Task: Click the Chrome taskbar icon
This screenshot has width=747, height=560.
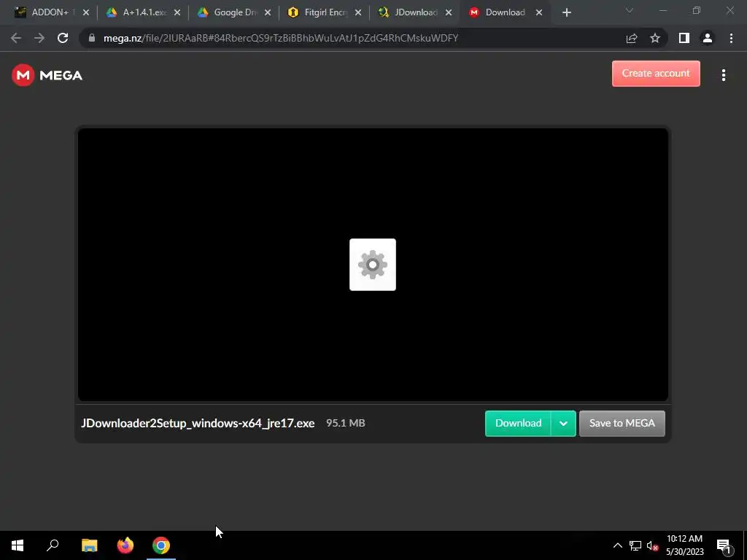Action: tap(161, 545)
